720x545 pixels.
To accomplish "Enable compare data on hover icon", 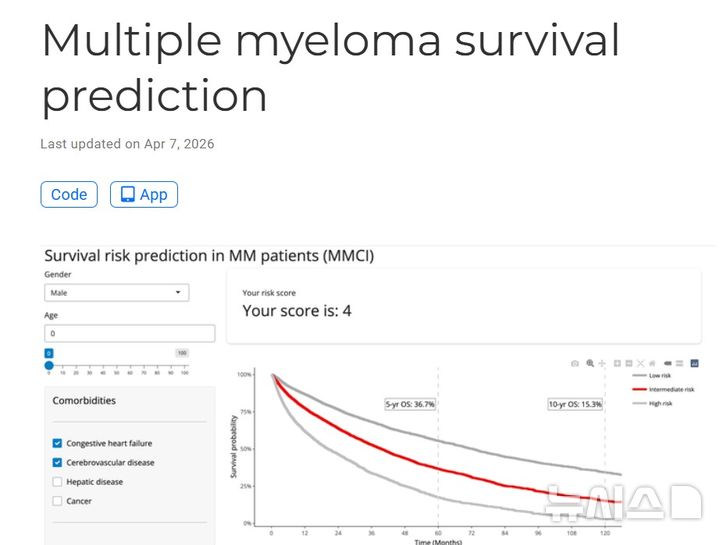I will (680, 363).
